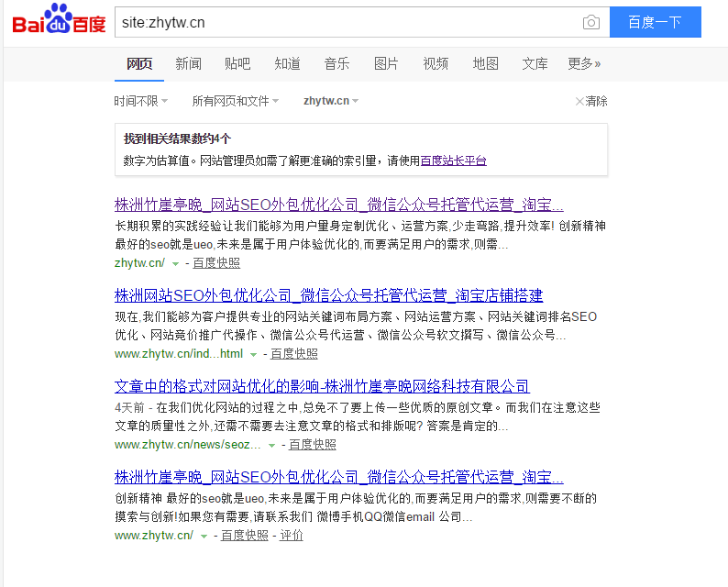Open result 株洲网站SEO外包优化公司_微信公众号托管代运营_淘宝店铺搭建
This screenshot has height=587, width=728.
(329, 295)
